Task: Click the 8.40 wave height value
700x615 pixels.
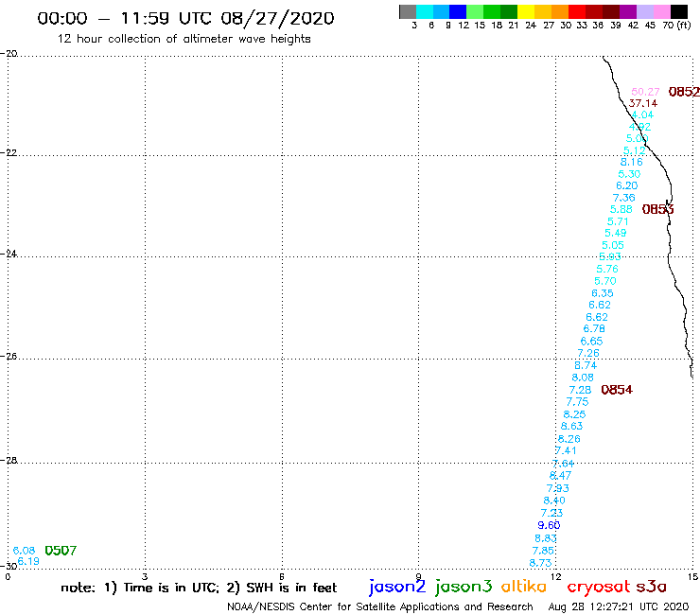Action: (x=554, y=501)
